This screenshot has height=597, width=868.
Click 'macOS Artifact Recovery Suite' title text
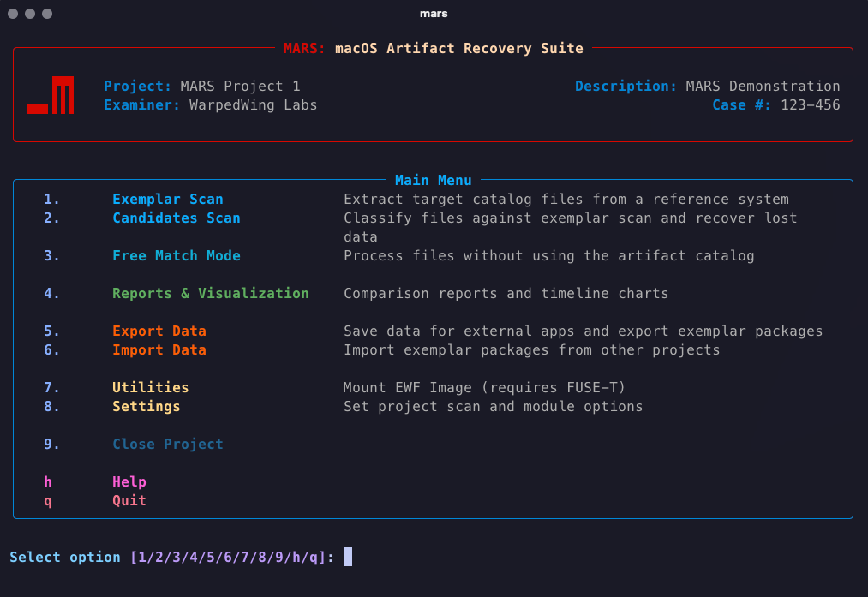coord(459,49)
